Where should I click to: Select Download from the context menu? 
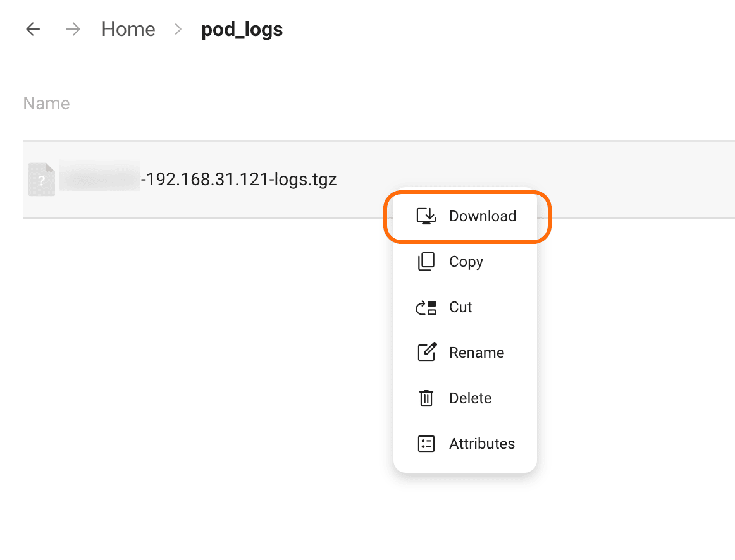482,216
